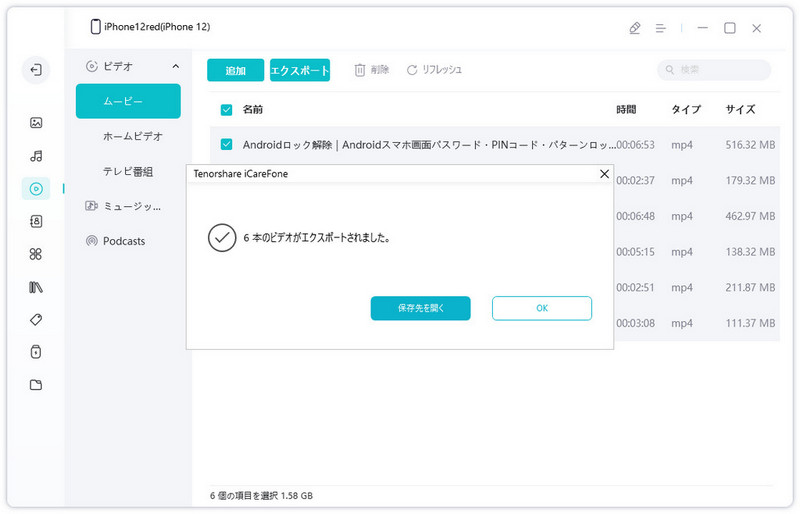Open the hamburger menu in title bar
Viewport: 800px width, 514px height.
tap(660, 28)
